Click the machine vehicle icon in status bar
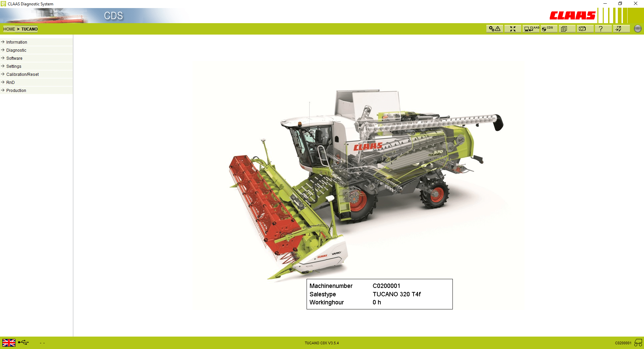644x349 pixels. pos(638,343)
